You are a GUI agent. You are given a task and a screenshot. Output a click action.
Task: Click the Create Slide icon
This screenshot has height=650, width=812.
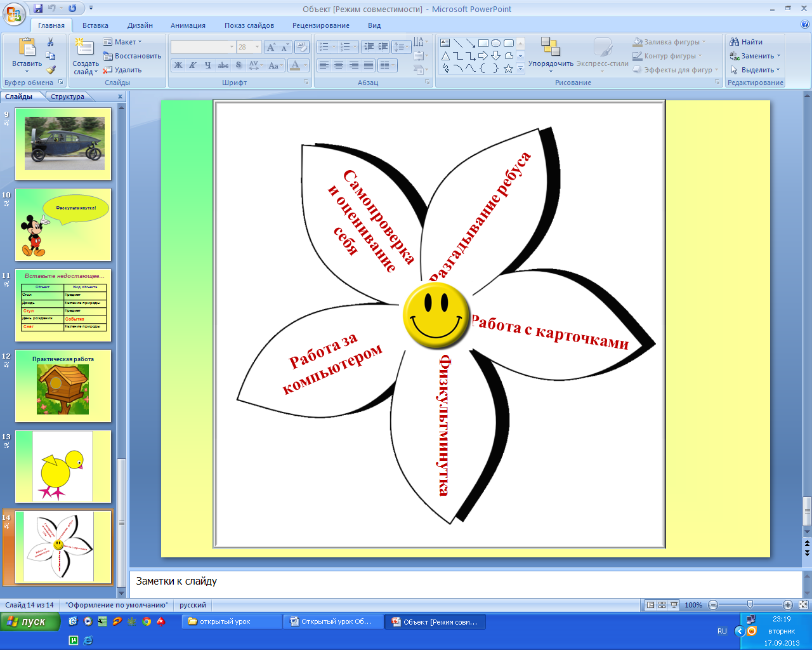click(x=85, y=48)
